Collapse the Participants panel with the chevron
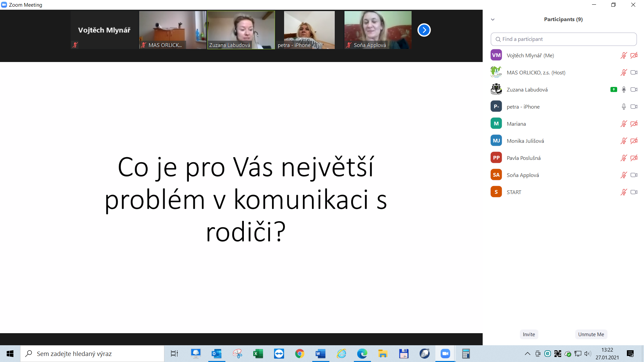 pos(493,19)
